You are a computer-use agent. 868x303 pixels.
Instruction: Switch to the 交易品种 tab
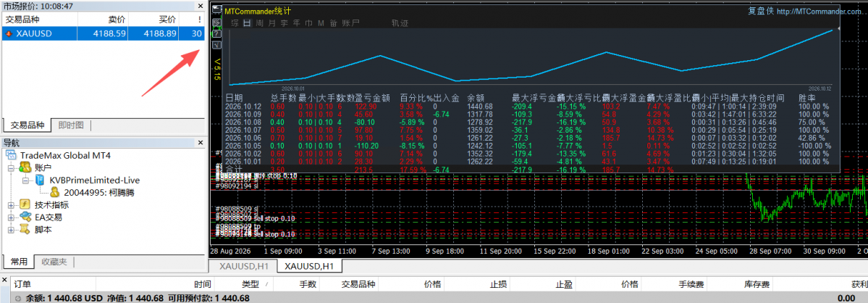pos(28,125)
